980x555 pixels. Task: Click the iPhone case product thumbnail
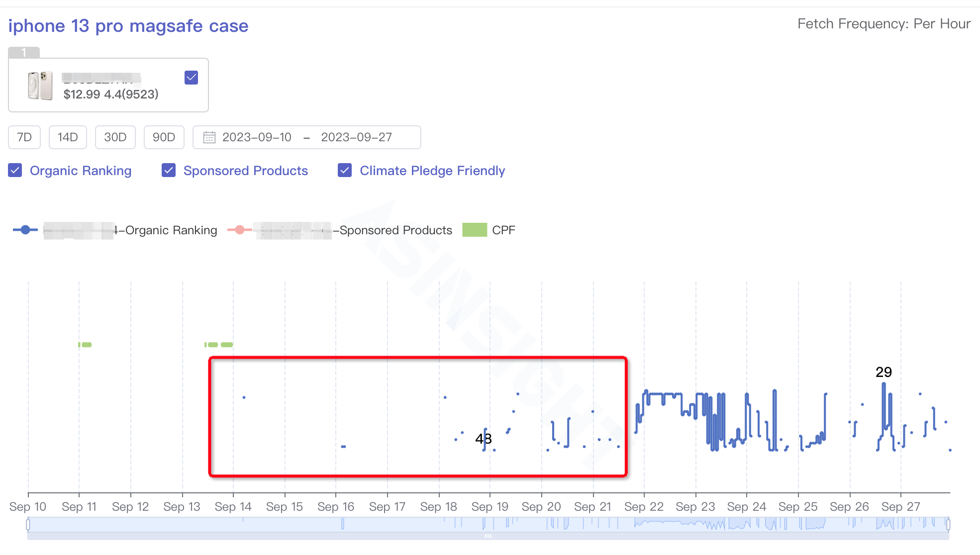(x=40, y=86)
